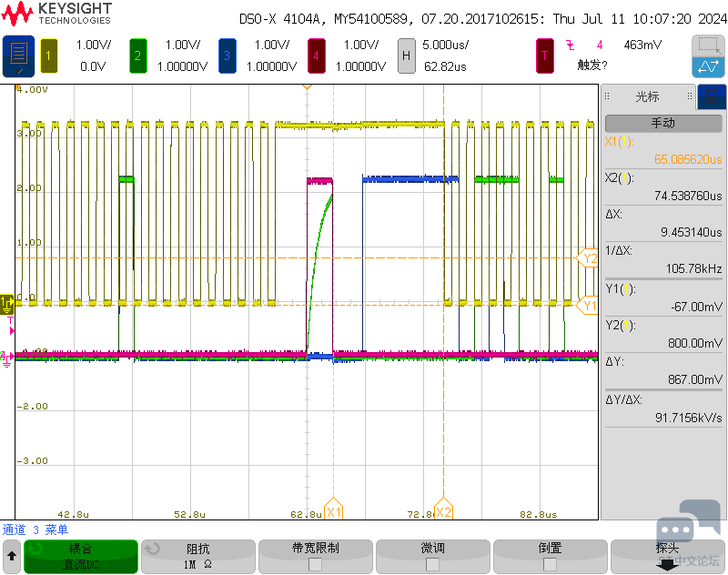Select channel 3 blue badge

coord(227,56)
